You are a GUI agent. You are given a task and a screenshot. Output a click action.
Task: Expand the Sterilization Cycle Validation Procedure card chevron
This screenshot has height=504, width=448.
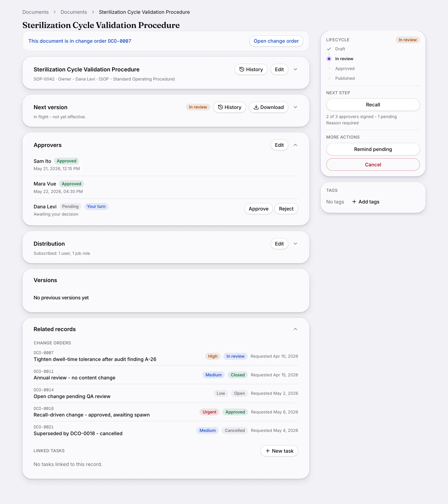click(x=295, y=70)
